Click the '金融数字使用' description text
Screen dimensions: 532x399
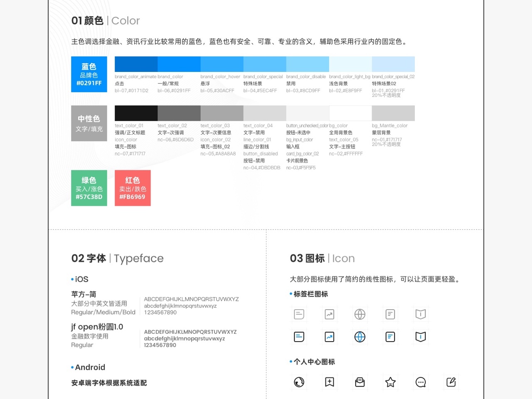pos(90,336)
